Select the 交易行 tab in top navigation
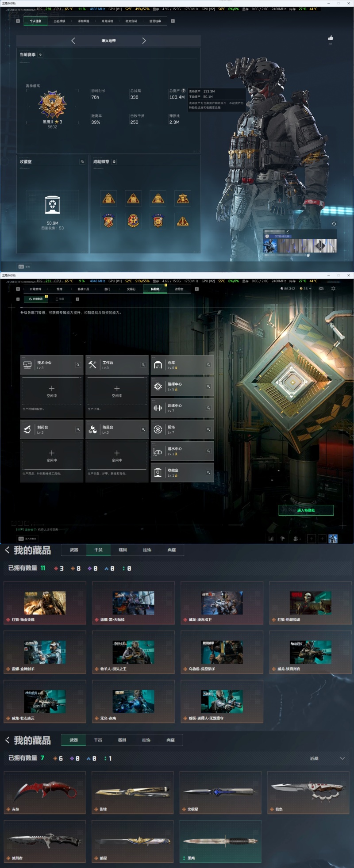The image size is (354, 868). (131, 289)
